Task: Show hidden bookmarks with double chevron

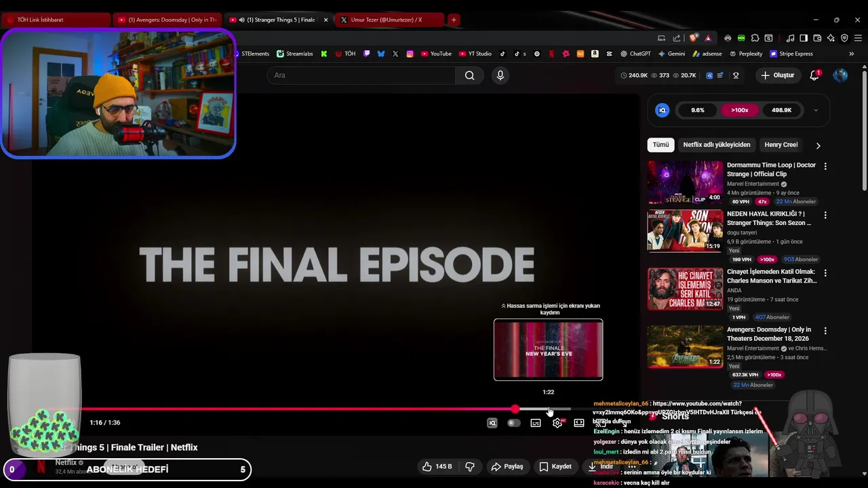Action: 852,54
